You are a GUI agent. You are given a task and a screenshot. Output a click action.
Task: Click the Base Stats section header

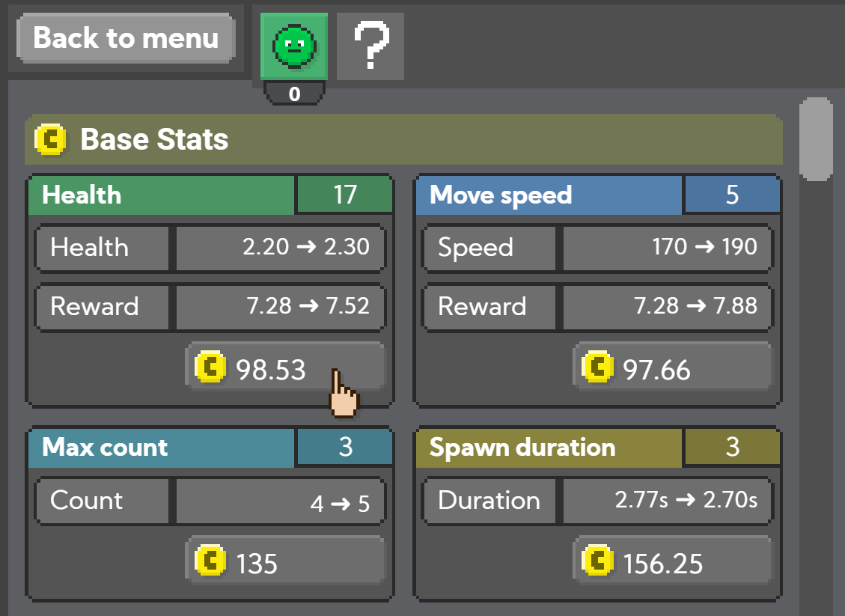coord(404,139)
